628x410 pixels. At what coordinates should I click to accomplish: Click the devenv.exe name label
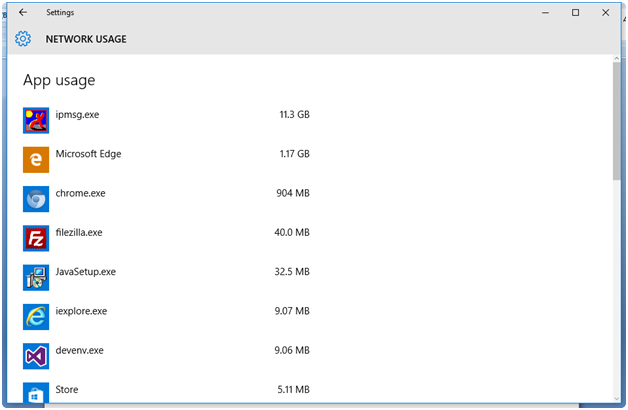tap(80, 350)
